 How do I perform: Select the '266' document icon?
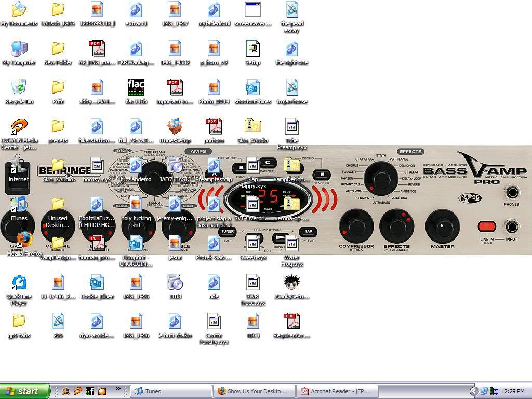coord(58,322)
